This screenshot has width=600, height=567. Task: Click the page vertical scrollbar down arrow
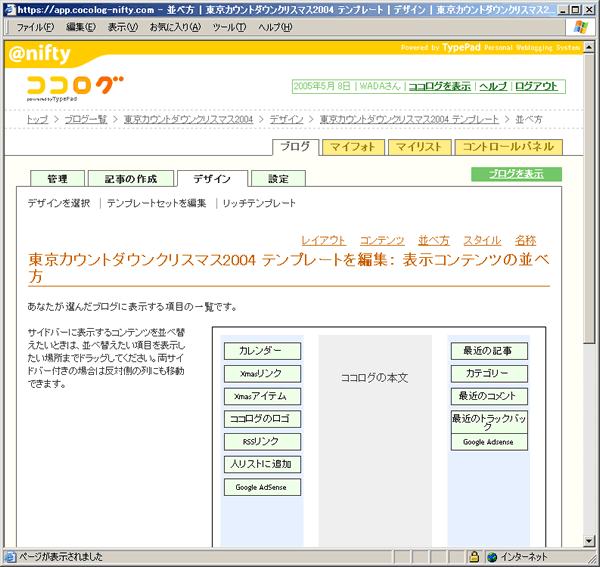coord(591,539)
